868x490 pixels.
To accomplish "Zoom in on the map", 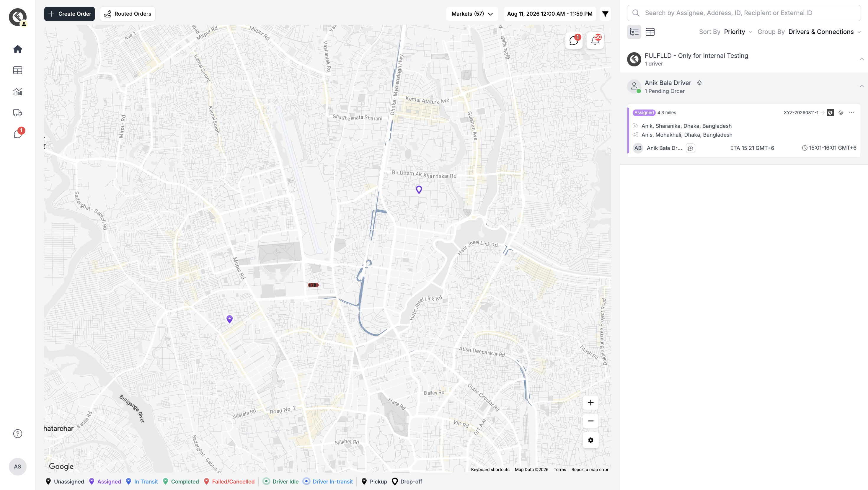I will click(x=591, y=403).
